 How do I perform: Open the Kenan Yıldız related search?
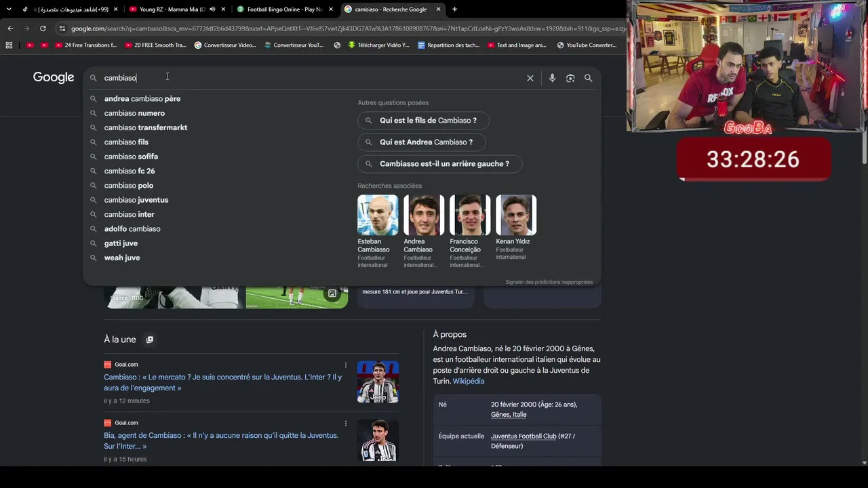point(516,228)
